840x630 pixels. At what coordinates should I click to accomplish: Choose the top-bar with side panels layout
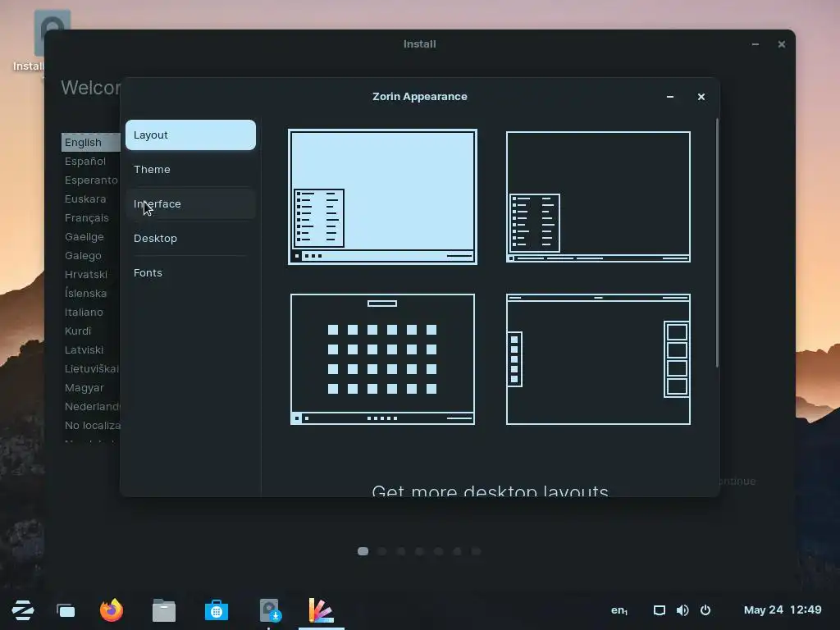(x=598, y=359)
